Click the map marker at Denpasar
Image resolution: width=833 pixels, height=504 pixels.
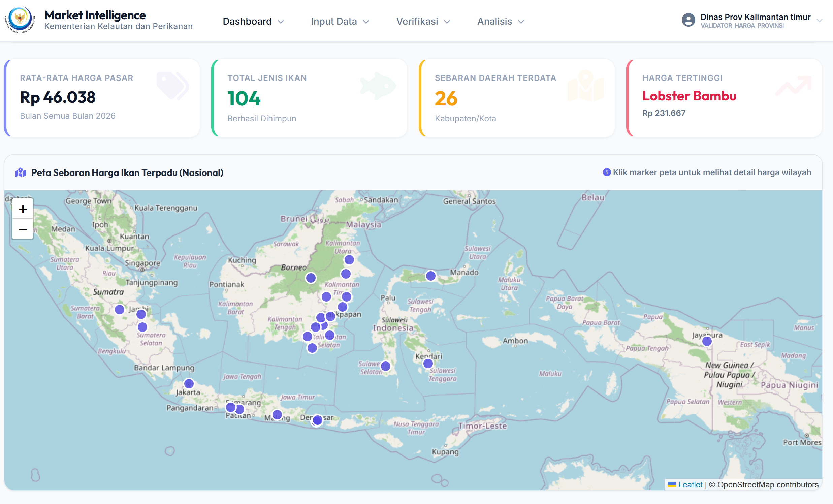(x=317, y=420)
